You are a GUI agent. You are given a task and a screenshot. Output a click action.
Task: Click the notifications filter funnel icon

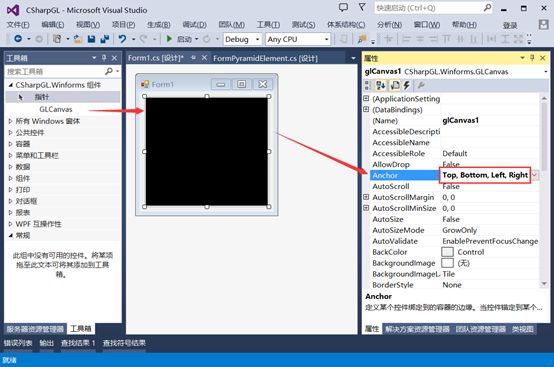point(362,7)
